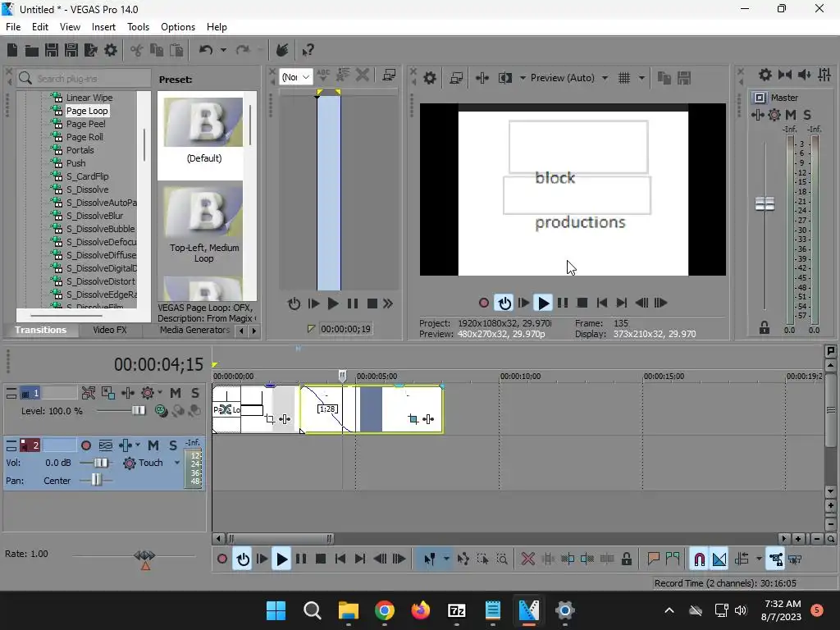840x630 pixels.
Task: Open preview overlays grid dropdown arrow
Action: 641,78
